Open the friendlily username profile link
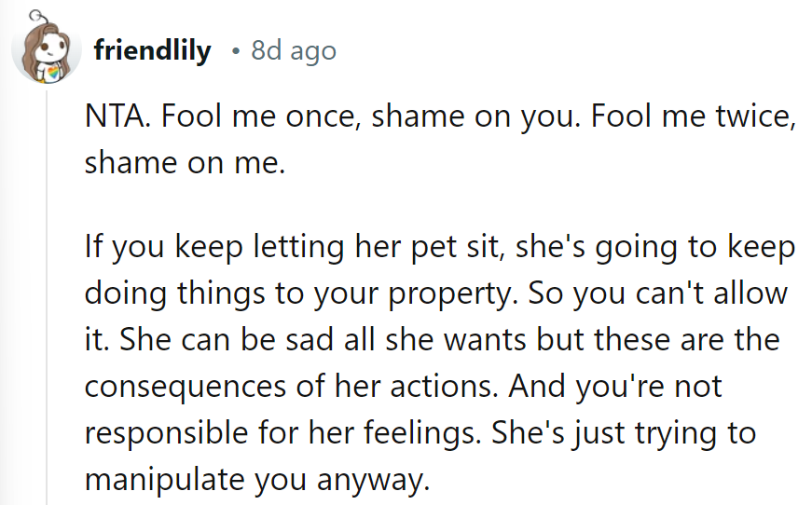 (x=153, y=51)
